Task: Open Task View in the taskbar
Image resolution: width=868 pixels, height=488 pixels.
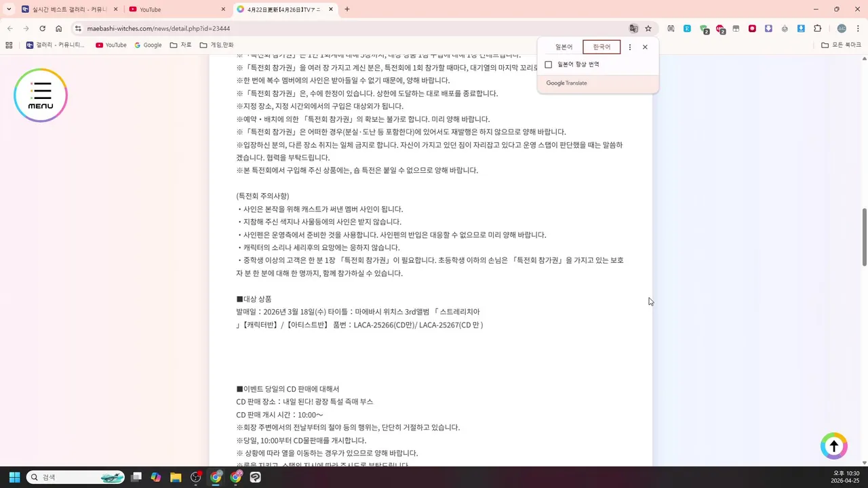Action: coord(136,477)
